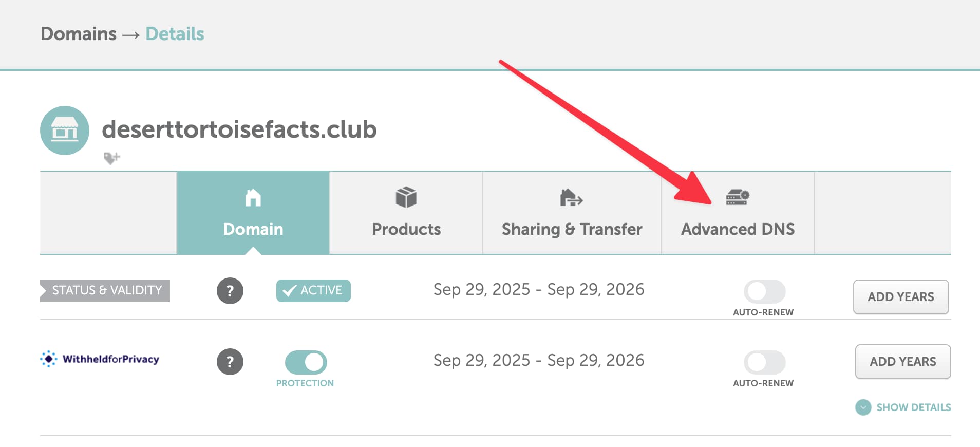
Task: Turn off WithheldforPrivacy protection toggle
Action: tap(306, 362)
